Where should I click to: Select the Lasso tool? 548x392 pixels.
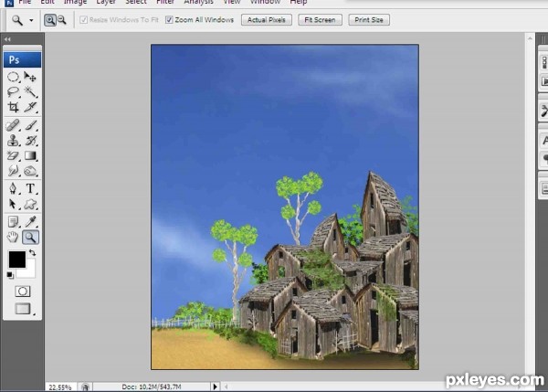tap(13, 92)
